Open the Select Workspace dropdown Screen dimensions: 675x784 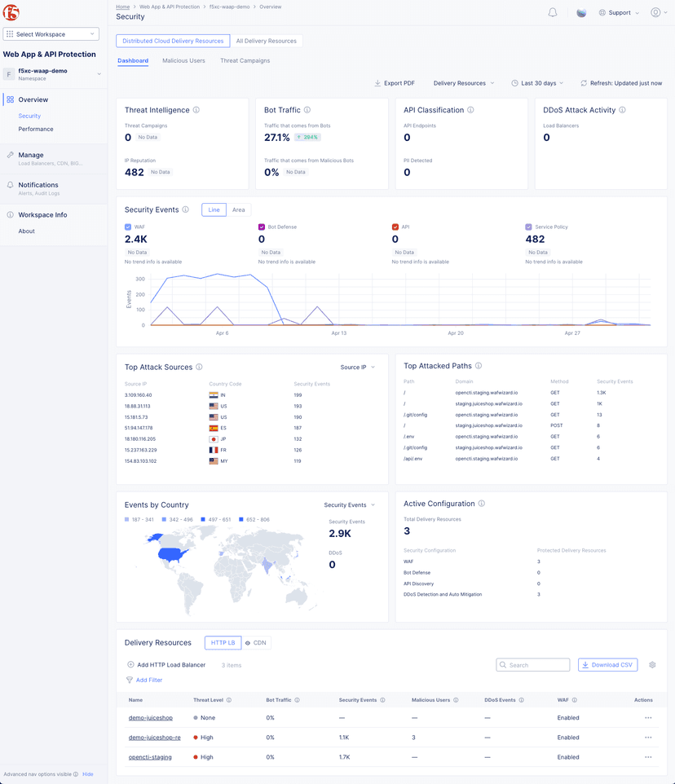(x=51, y=34)
